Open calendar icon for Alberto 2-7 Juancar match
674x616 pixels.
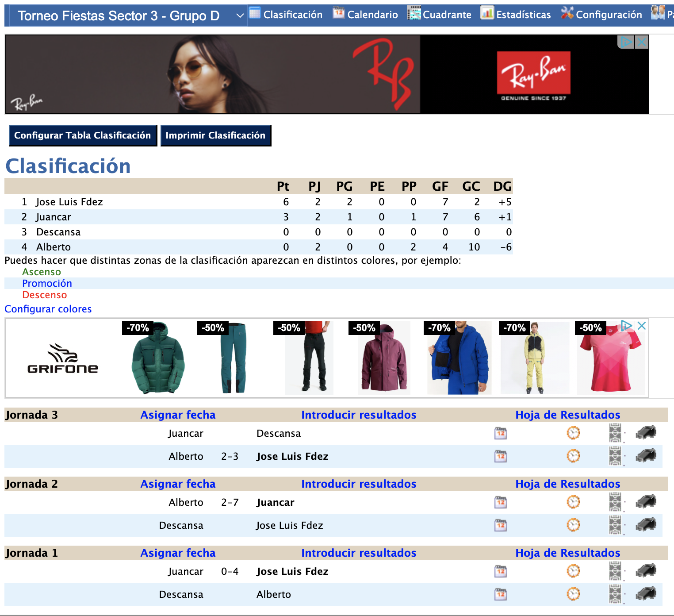pyautogui.click(x=501, y=502)
